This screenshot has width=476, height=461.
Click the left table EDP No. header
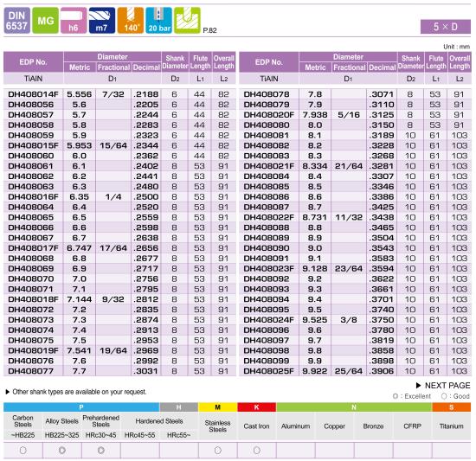(34, 62)
